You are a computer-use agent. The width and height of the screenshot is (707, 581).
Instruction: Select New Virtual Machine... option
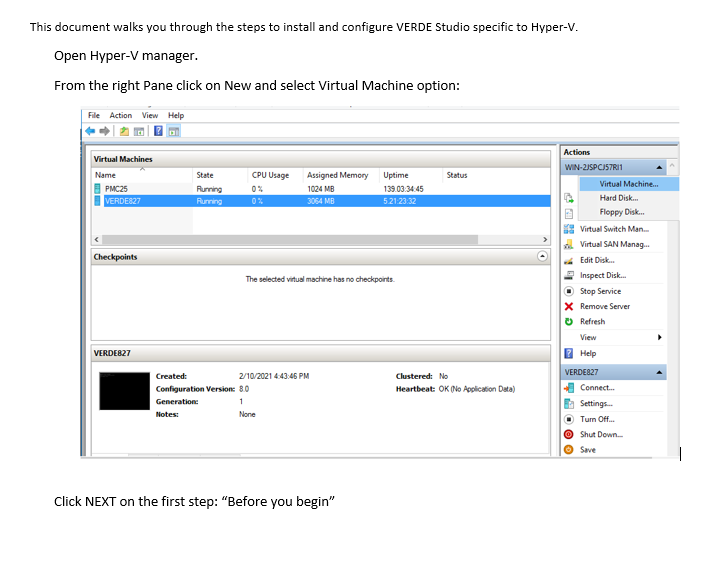pos(629,184)
